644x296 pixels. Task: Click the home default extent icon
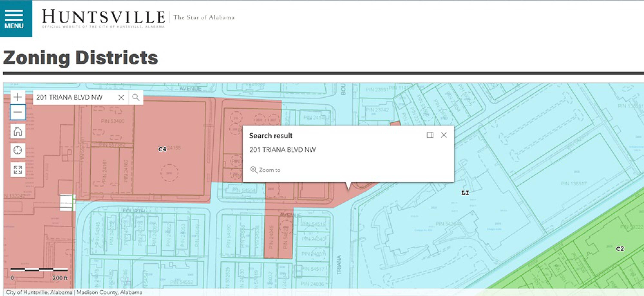(x=18, y=131)
